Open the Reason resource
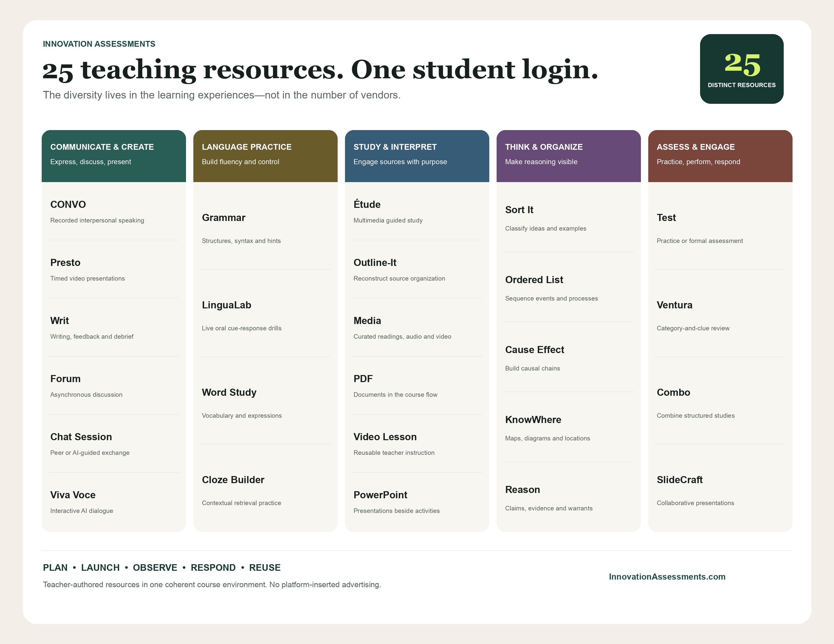Image resolution: width=834 pixels, height=644 pixels. 569,497
